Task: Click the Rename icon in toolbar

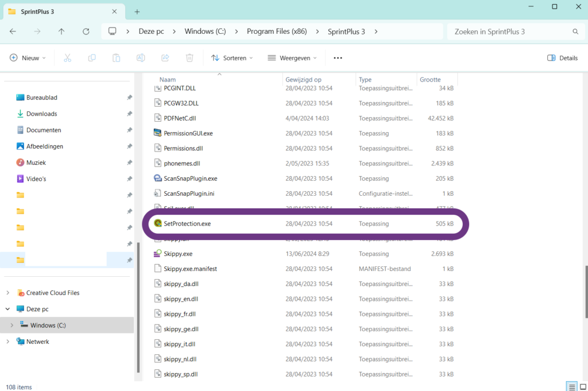Action: point(141,58)
